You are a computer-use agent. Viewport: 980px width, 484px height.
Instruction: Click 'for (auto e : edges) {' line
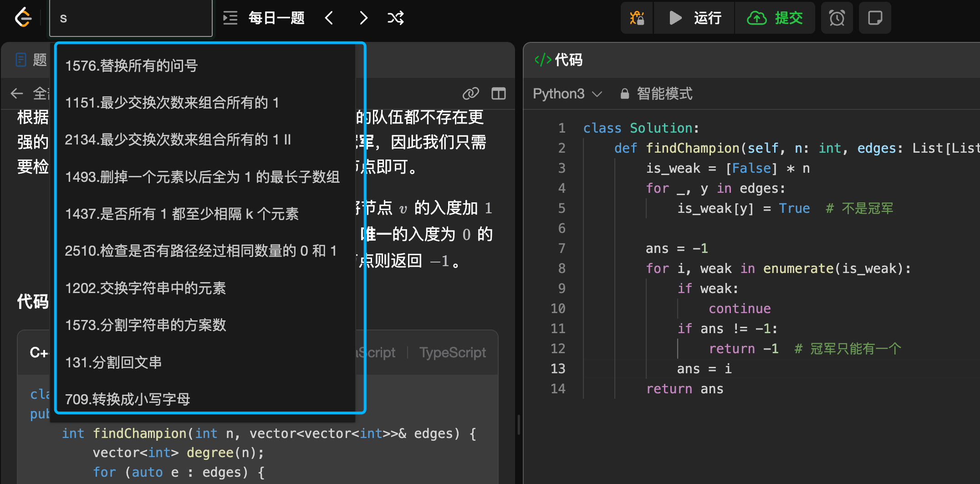click(178, 472)
